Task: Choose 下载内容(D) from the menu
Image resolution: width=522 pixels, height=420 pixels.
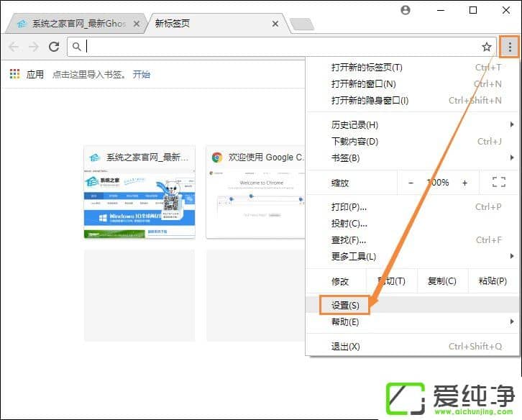Action: [x=413, y=142]
